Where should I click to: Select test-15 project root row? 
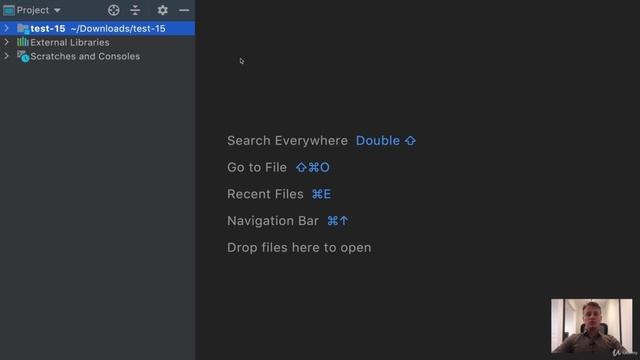[98, 28]
